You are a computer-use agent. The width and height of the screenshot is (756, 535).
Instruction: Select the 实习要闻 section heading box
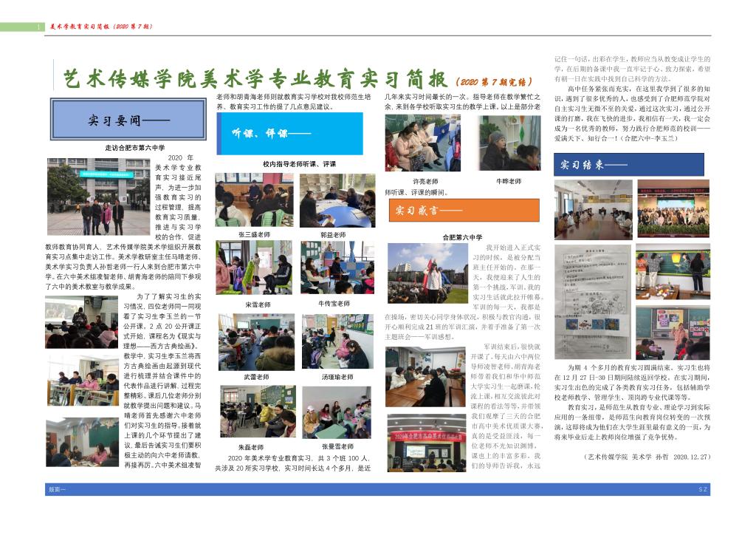[128, 120]
